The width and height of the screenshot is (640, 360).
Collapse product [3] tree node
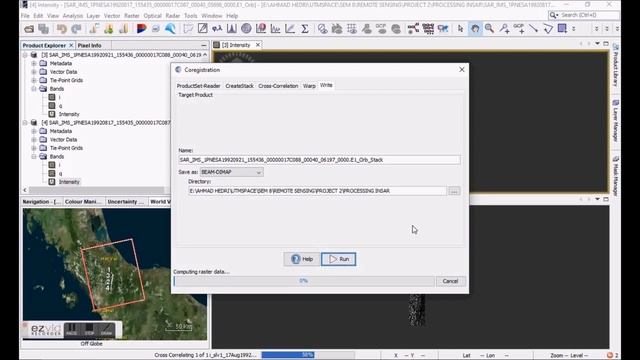[25, 55]
